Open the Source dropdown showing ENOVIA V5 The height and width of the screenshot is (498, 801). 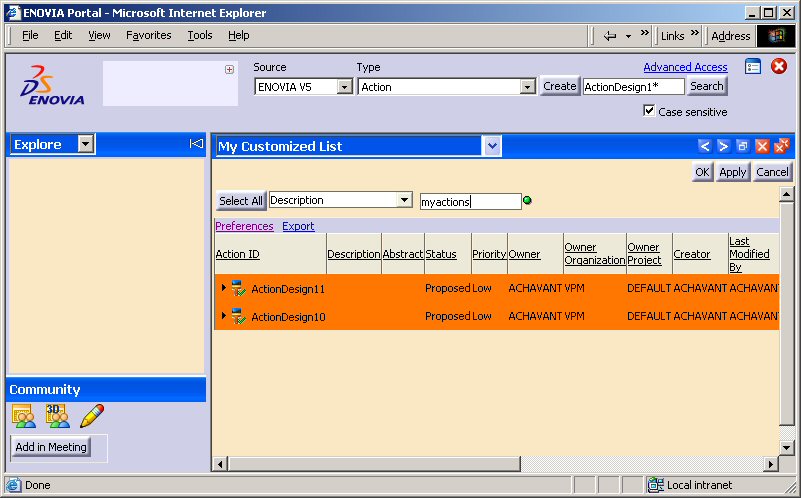click(345, 87)
